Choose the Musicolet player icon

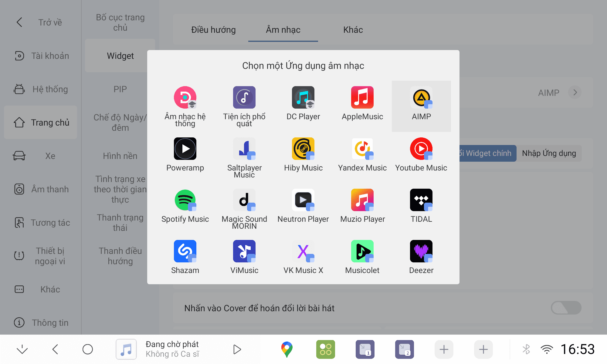pos(362,251)
